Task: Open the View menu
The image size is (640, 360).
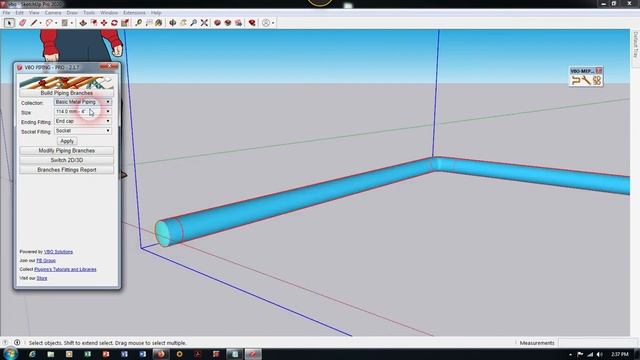Action: tap(34, 13)
